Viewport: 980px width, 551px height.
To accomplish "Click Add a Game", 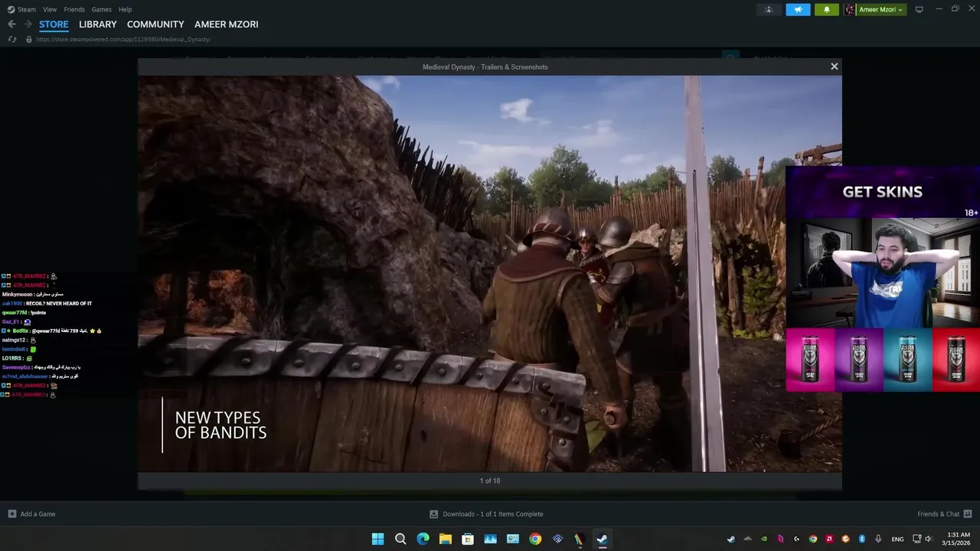I will coord(31,514).
